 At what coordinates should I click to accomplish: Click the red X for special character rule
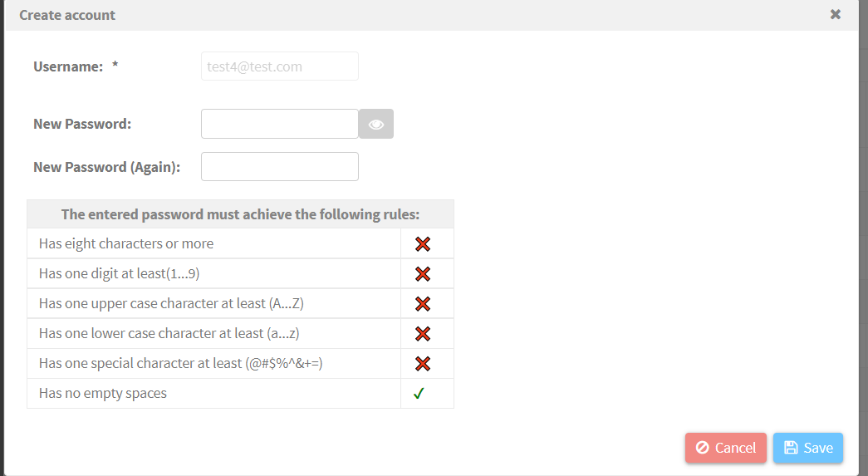point(423,364)
